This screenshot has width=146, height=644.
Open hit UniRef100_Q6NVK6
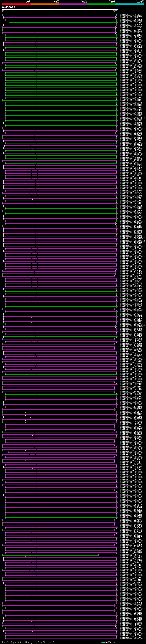(x=131, y=20)
